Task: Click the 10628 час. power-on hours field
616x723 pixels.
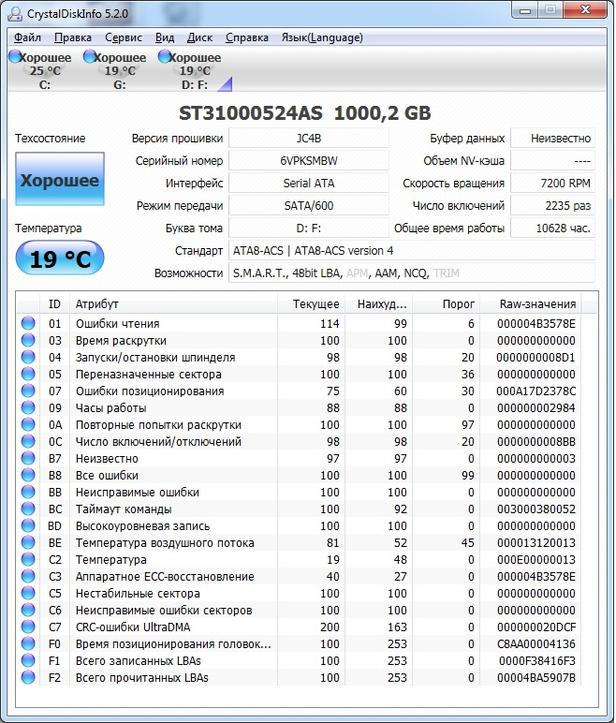Action: 552,228
